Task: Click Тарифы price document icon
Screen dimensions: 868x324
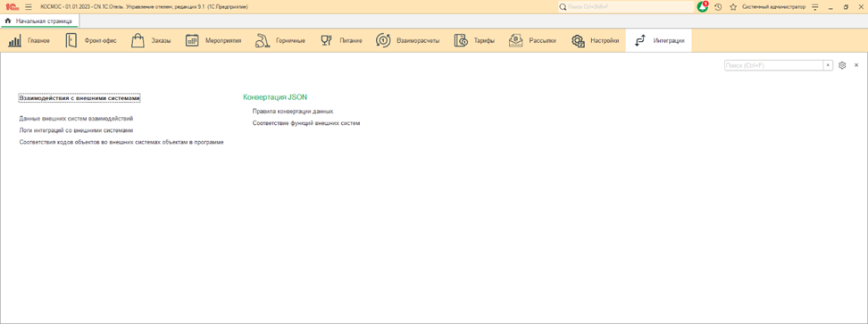Action: click(461, 40)
